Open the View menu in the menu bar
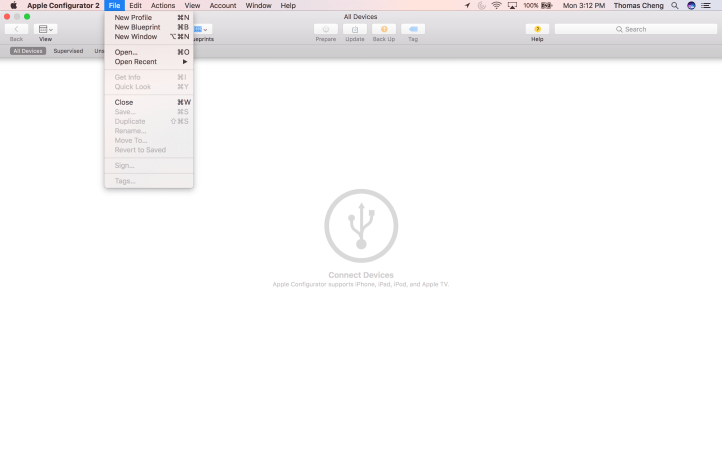Image resolution: width=722 pixels, height=451 pixels. tap(192, 6)
